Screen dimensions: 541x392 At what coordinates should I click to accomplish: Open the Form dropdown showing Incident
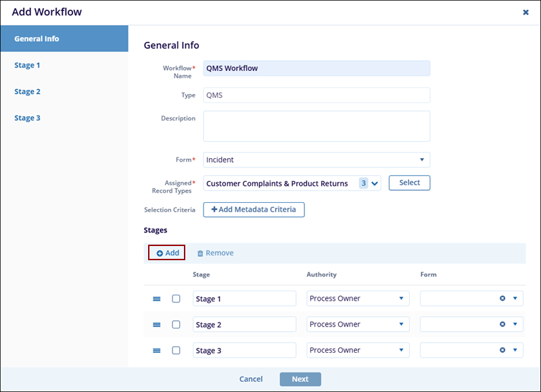[x=316, y=160]
